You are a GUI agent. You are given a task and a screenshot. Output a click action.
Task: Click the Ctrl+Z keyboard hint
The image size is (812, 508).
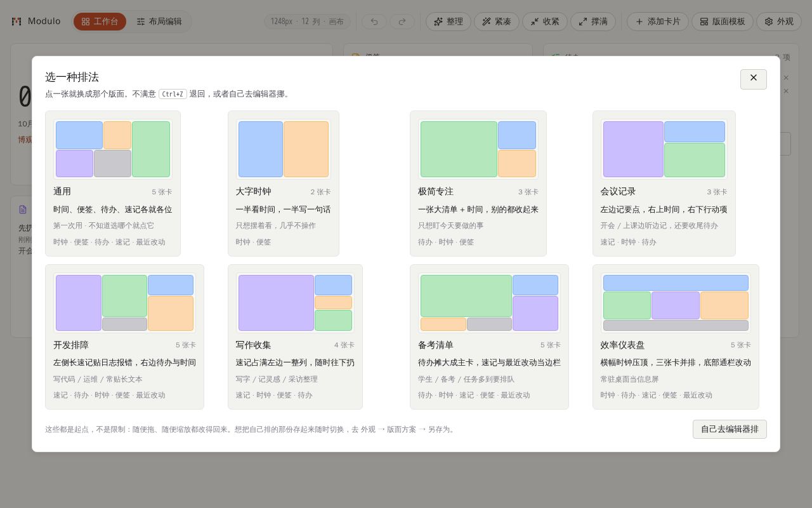point(173,94)
